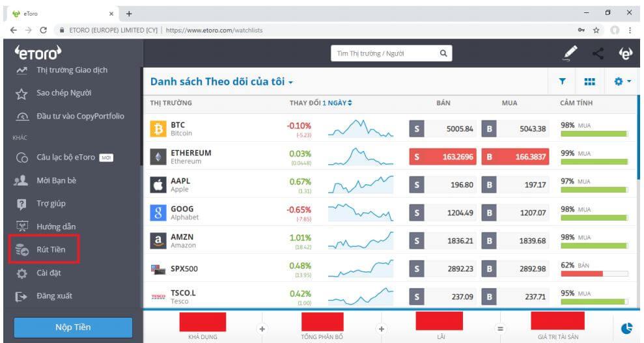Image resolution: width=644 pixels, height=343 pixels.
Task: Open the portfolio pie chart icon
Action: click(x=627, y=328)
